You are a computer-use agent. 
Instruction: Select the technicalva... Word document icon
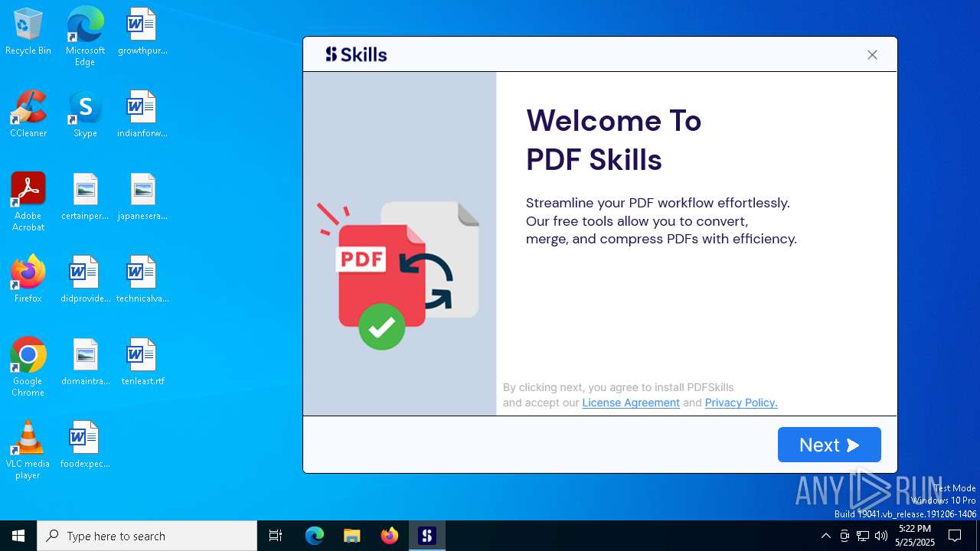pos(142,280)
